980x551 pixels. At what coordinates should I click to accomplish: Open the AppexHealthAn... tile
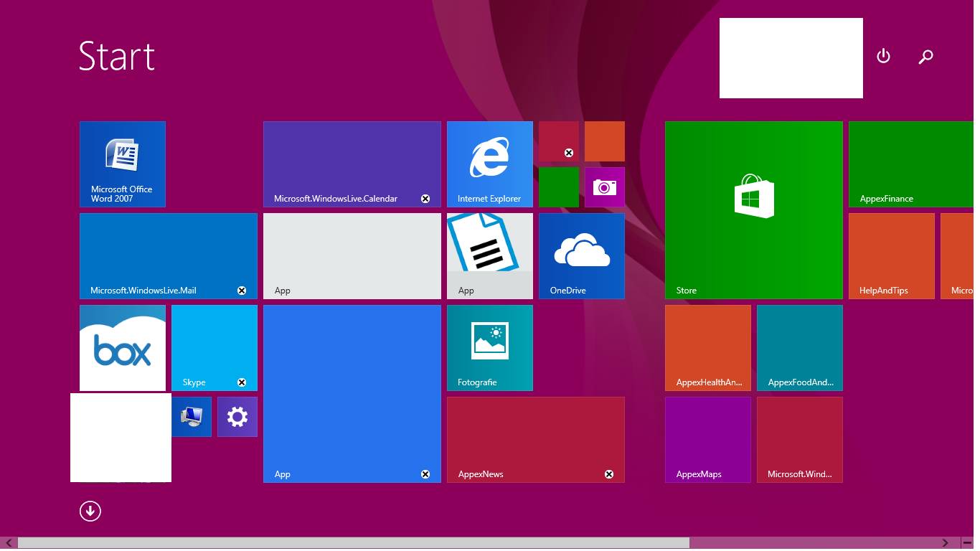[x=708, y=348]
